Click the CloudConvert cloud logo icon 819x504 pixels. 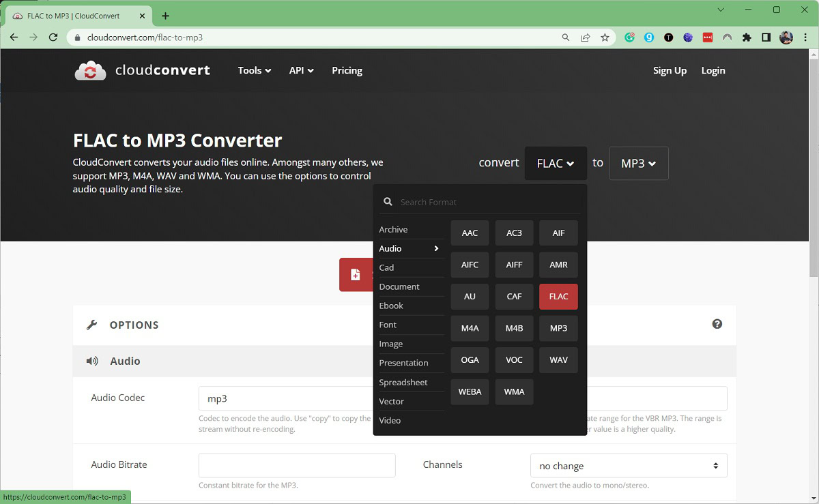pos(90,70)
